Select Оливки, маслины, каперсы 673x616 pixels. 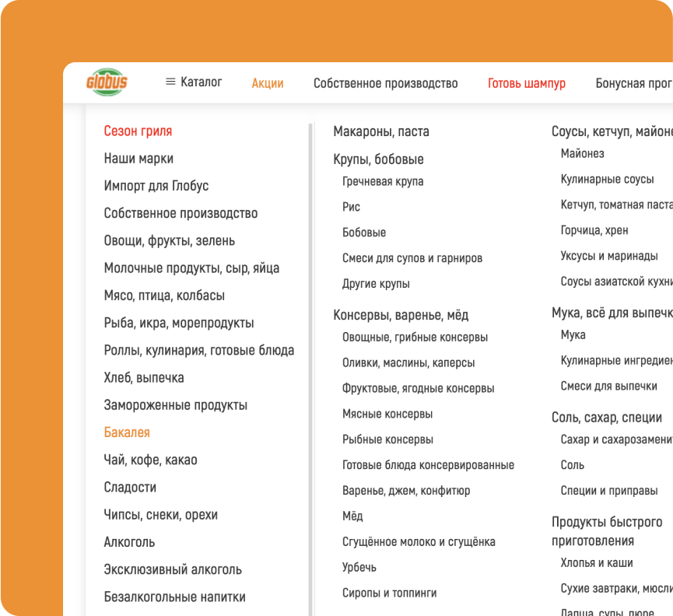[x=408, y=362]
